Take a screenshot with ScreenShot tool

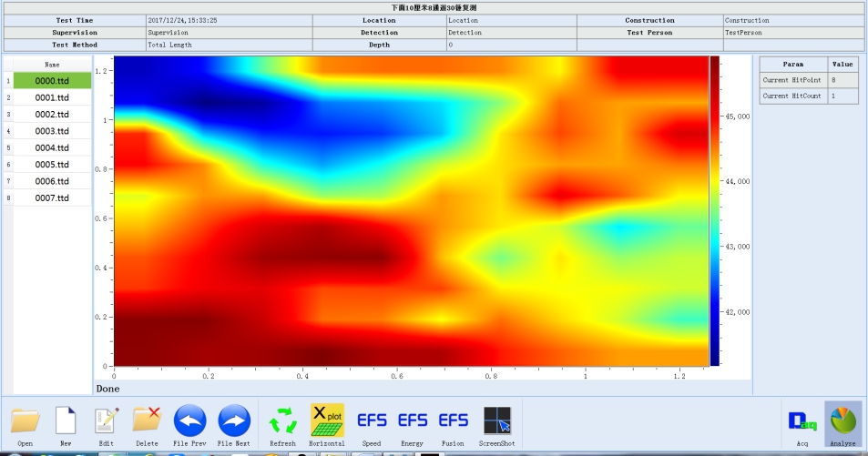tap(497, 421)
